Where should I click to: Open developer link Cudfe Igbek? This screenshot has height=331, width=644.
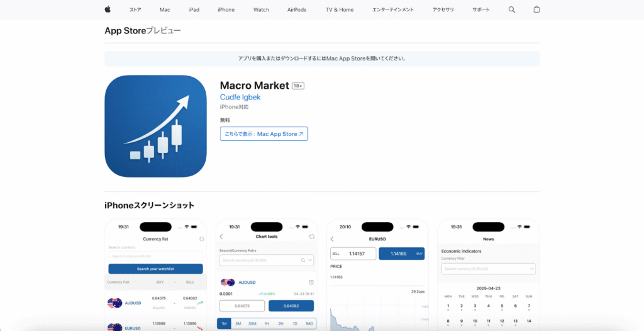point(240,98)
